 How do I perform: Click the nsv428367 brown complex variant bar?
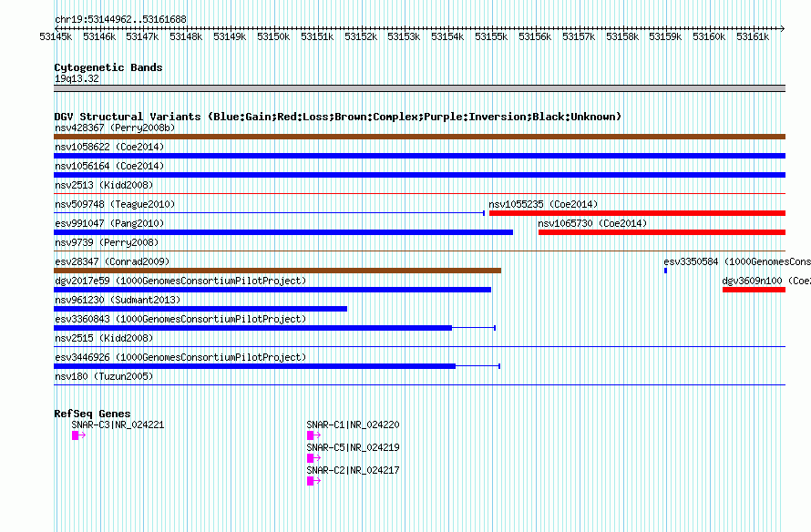419,137
